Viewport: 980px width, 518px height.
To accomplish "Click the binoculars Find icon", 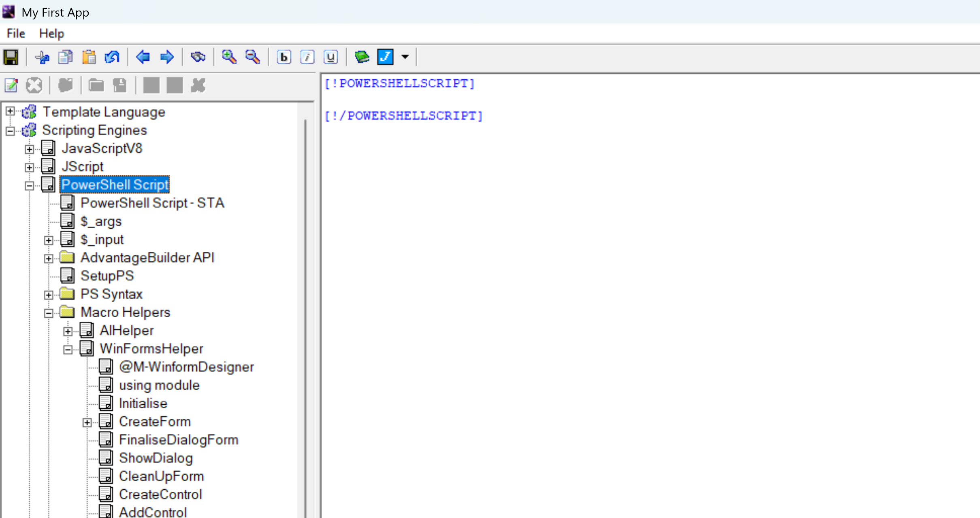I will (x=198, y=57).
